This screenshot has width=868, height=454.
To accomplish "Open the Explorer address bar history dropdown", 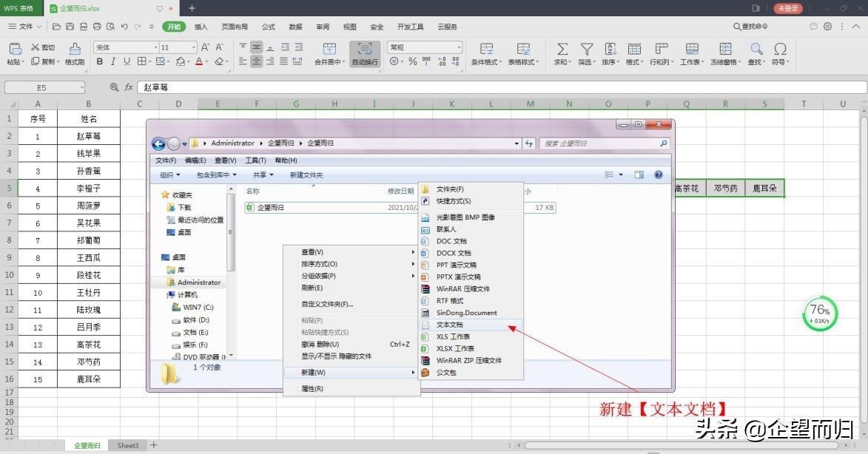I will [x=517, y=143].
